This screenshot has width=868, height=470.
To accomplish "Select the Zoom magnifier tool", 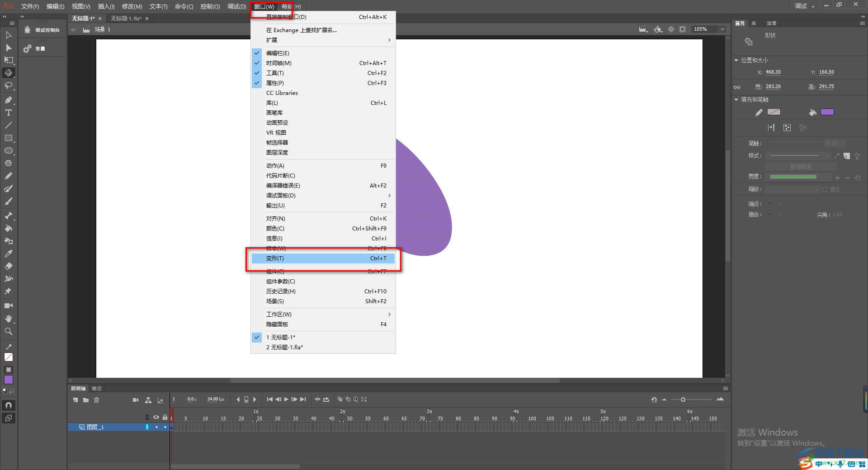I will coord(9,331).
